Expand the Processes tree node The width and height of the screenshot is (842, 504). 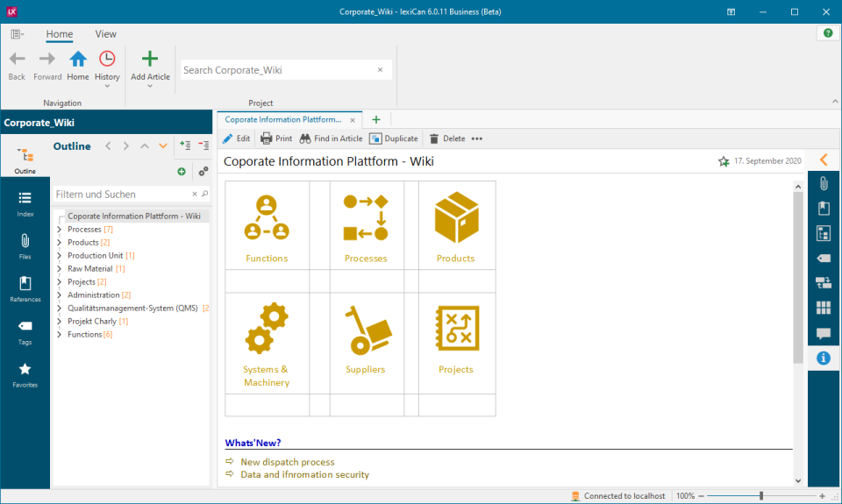[x=59, y=229]
